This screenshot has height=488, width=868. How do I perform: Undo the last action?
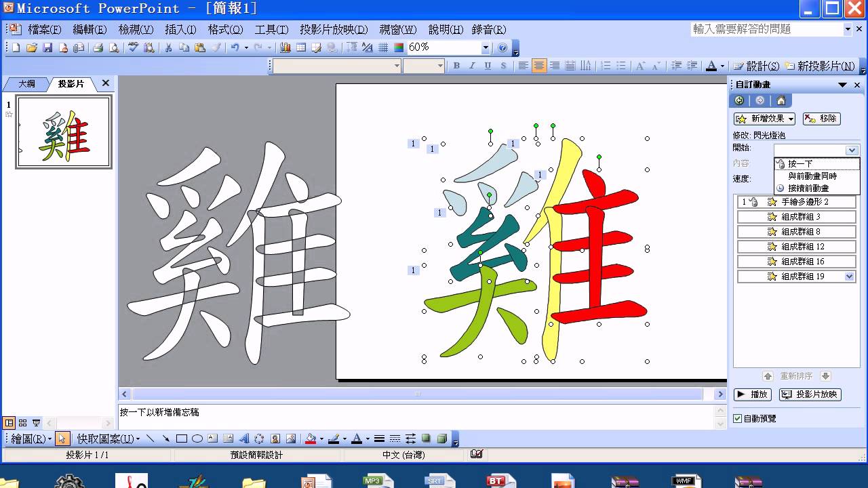point(235,47)
